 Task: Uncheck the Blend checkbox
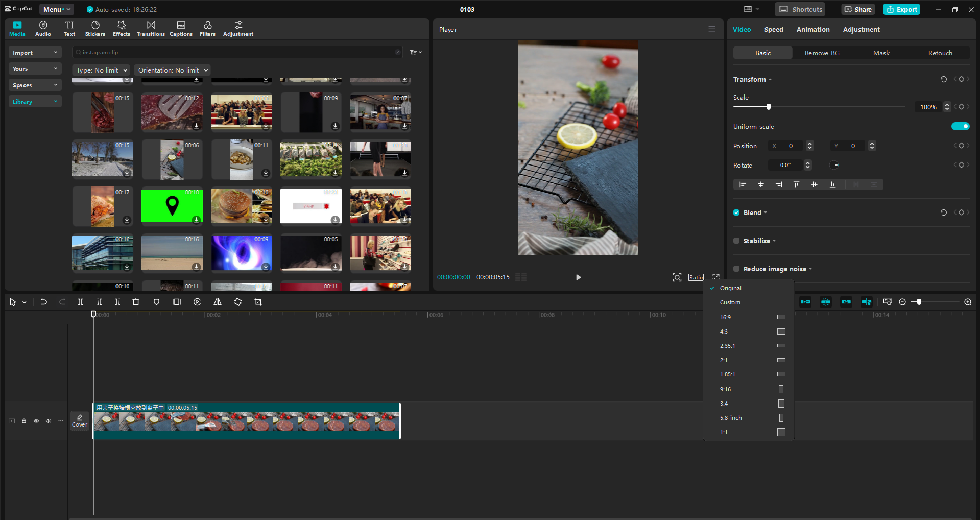click(x=736, y=212)
